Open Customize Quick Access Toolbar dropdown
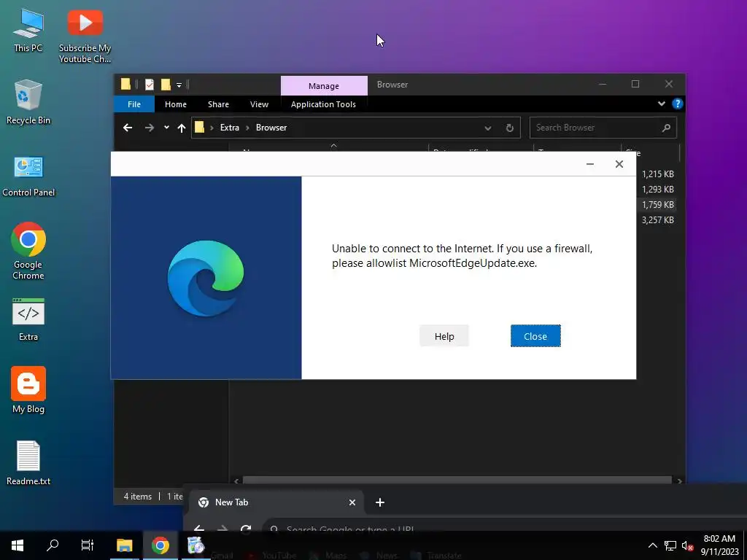Screen dimensions: 747x560 tap(179, 85)
